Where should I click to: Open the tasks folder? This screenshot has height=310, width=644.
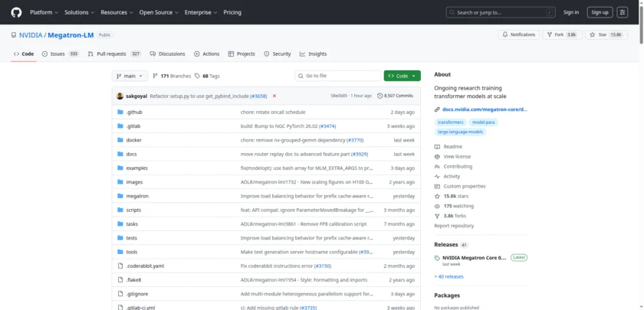[132, 224]
